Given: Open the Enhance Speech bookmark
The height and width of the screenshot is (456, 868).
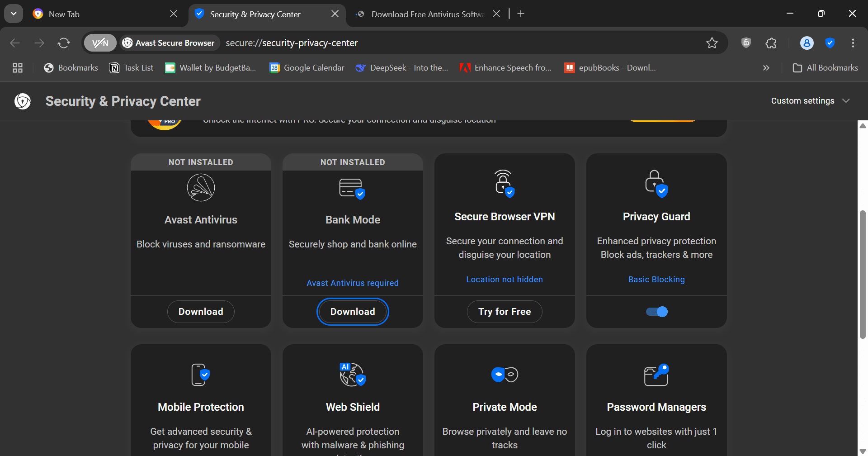Looking at the screenshot, I should [x=506, y=68].
